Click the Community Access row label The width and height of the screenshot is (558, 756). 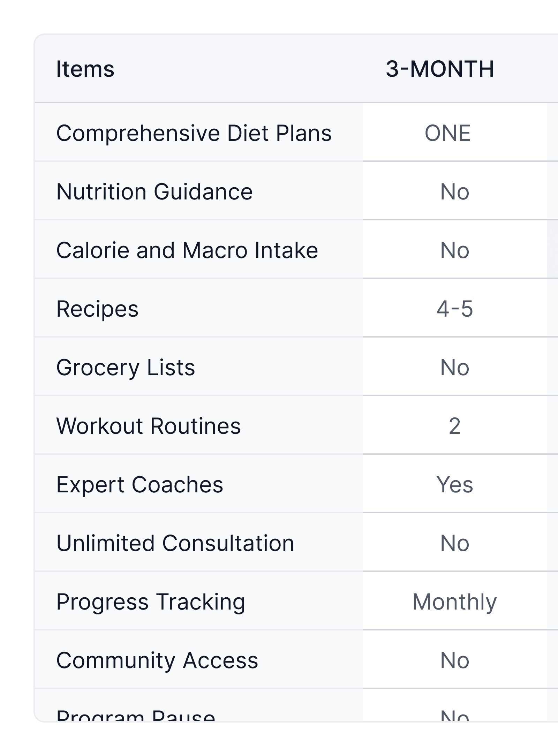click(157, 660)
